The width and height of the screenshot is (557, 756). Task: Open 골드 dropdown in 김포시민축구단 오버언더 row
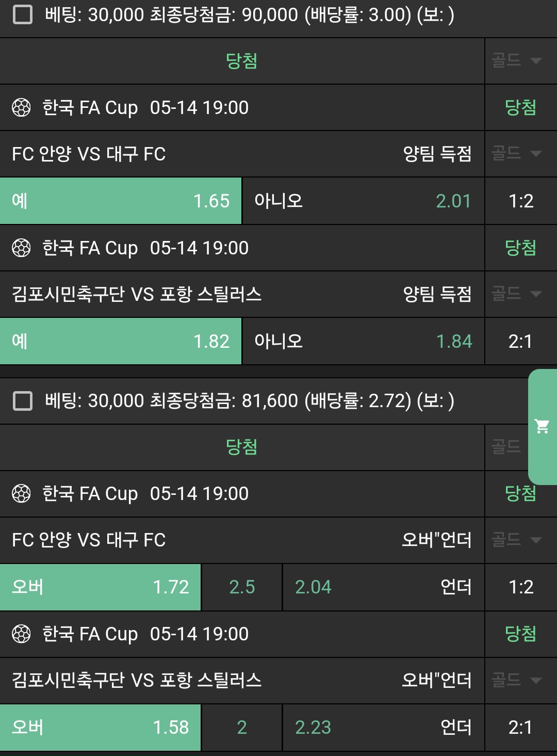pos(517,680)
